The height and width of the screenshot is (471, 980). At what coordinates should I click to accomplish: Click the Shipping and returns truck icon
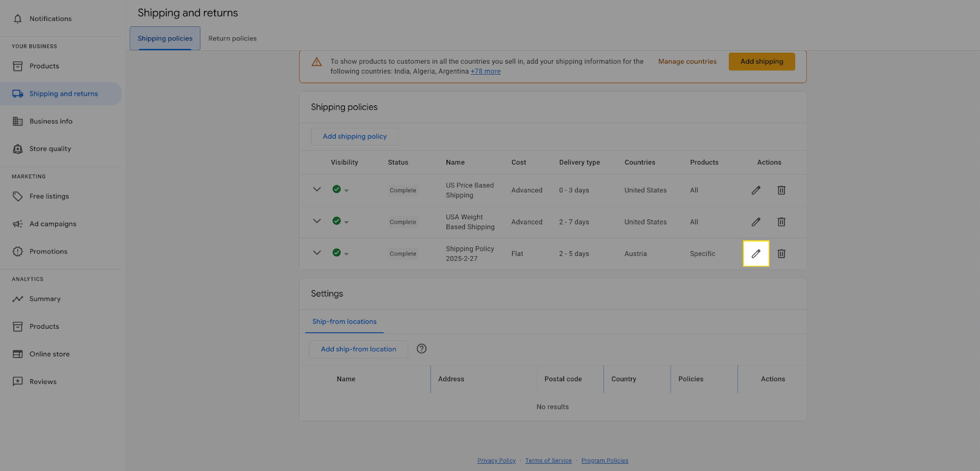18,94
